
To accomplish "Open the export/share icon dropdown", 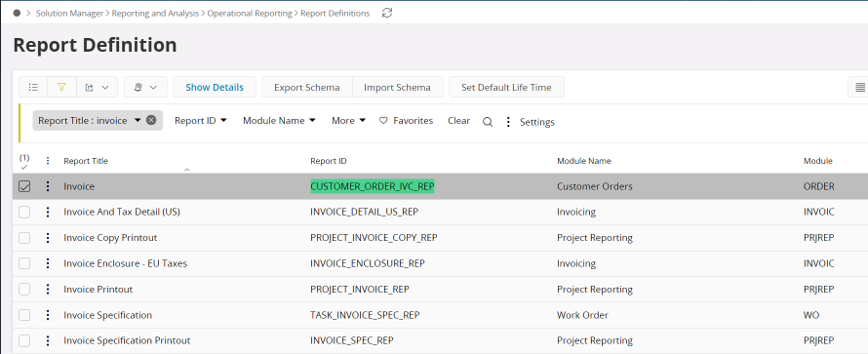I will pyautogui.click(x=97, y=88).
